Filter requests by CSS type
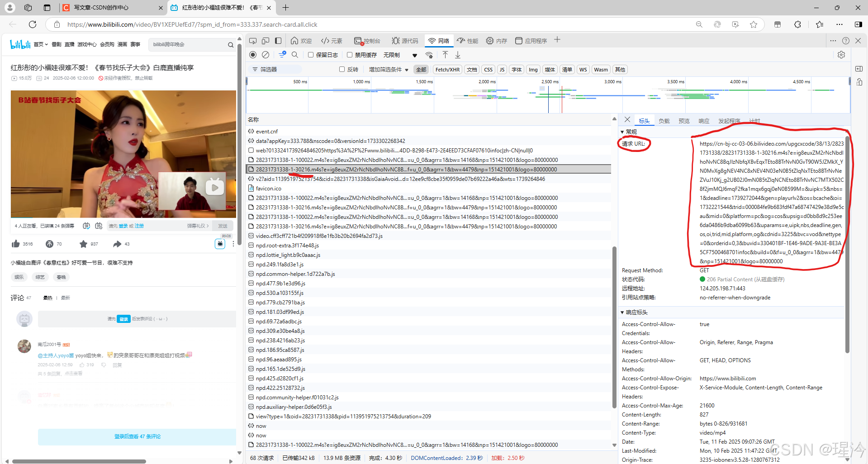 [x=488, y=70]
